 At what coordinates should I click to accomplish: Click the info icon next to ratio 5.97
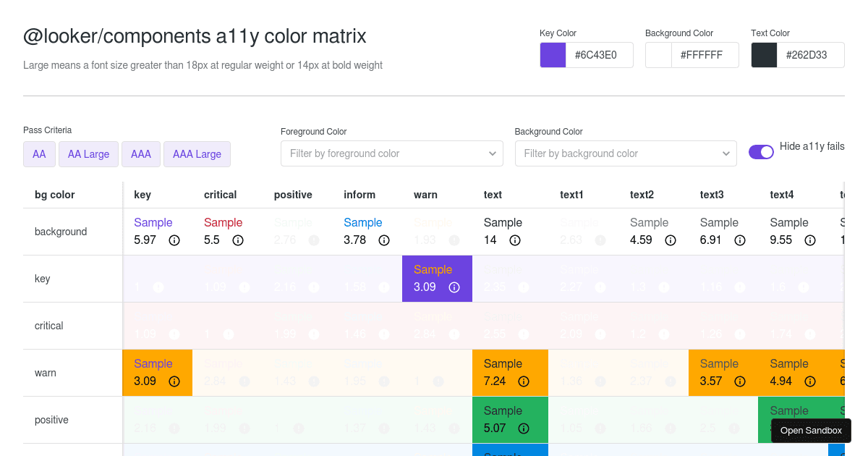[174, 240]
